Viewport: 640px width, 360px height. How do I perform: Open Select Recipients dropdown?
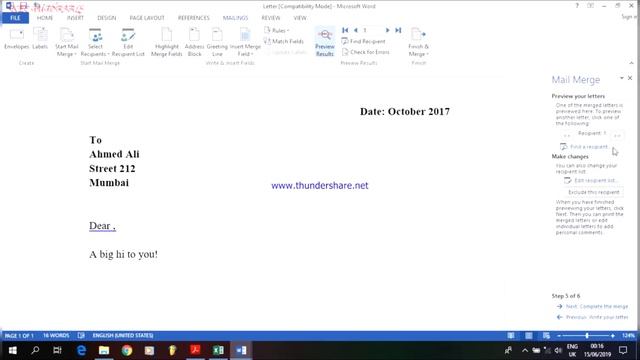click(x=95, y=42)
